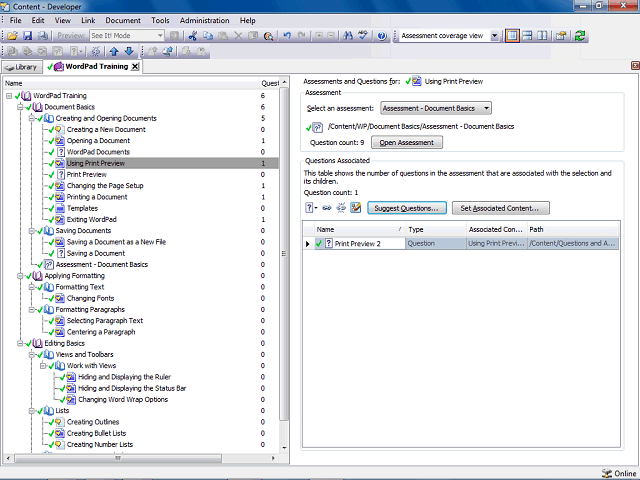The image size is (640, 480).
Task: Click the green Refresh arrows icon
Action: (x=580, y=36)
